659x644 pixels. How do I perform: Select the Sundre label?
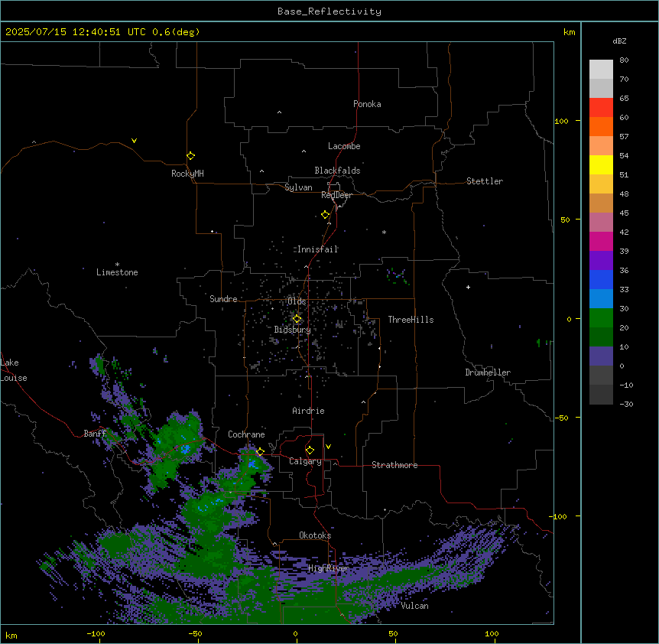[x=223, y=299]
